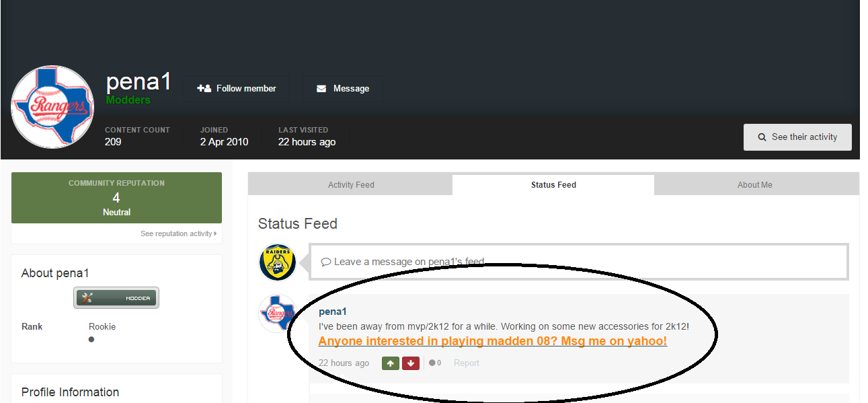Click Community Reputation green box
868x403 pixels.
pos(116,198)
